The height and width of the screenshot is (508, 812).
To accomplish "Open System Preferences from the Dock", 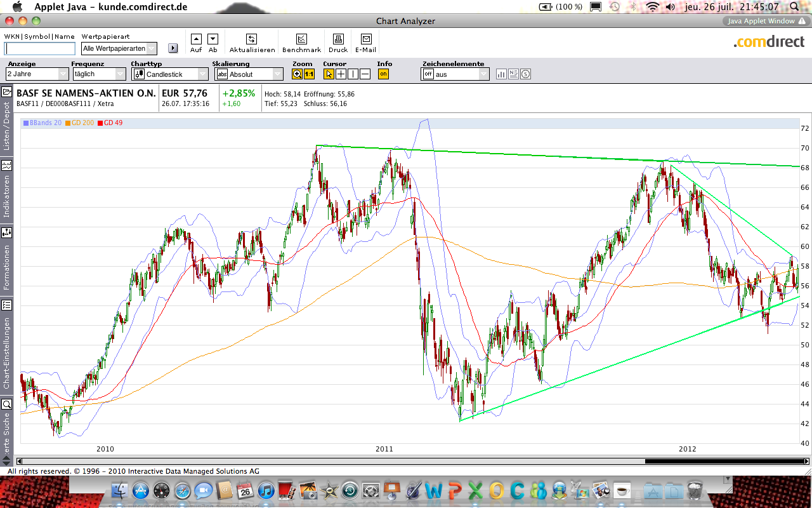I will tap(370, 490).
